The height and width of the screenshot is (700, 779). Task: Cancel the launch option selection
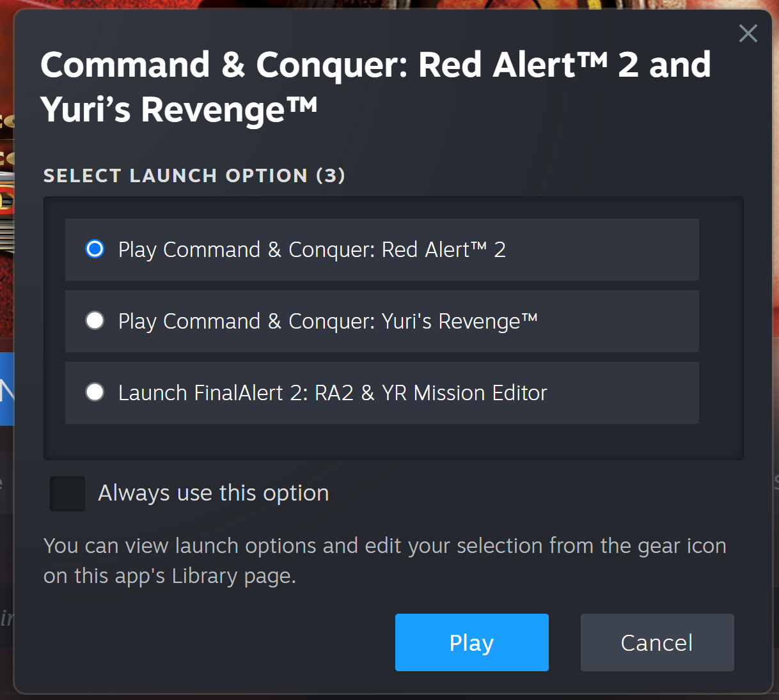[657, 642]
